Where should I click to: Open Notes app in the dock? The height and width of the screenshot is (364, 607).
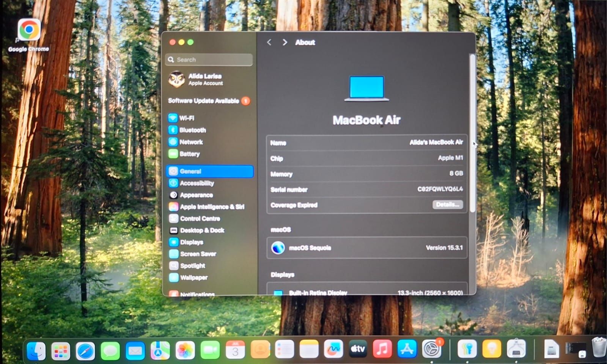tap(309, 349)
